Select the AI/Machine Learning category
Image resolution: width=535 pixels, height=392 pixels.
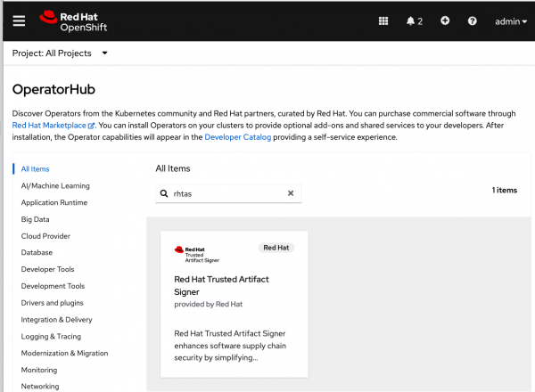pyautogui.click(x=55, y=185)
